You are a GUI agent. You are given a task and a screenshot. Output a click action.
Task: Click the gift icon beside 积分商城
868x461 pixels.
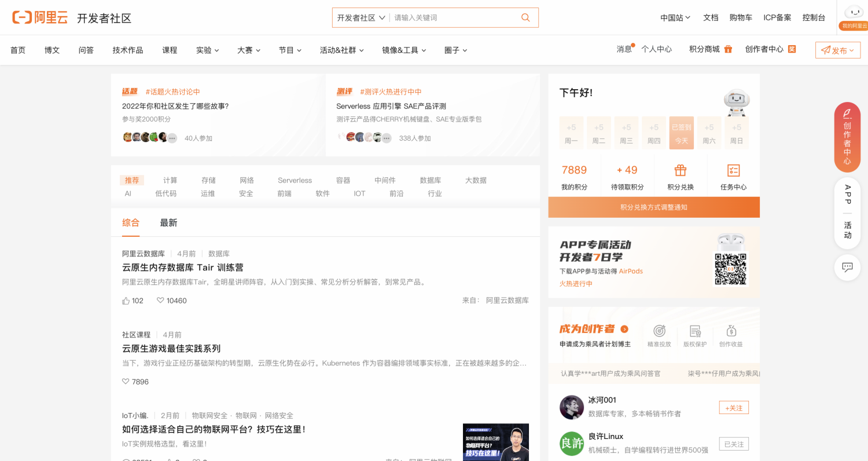pyautogui.click(x=728, y=49)
